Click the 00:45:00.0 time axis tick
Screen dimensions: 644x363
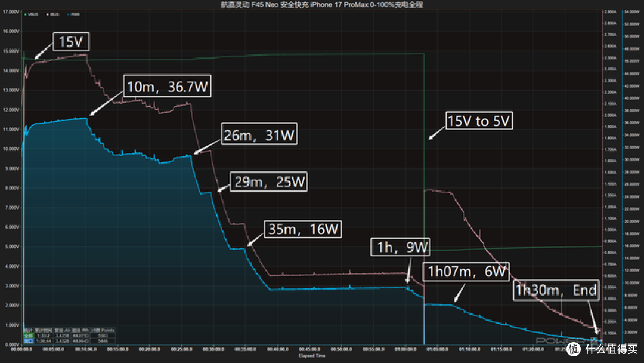[x=309, y=349]
